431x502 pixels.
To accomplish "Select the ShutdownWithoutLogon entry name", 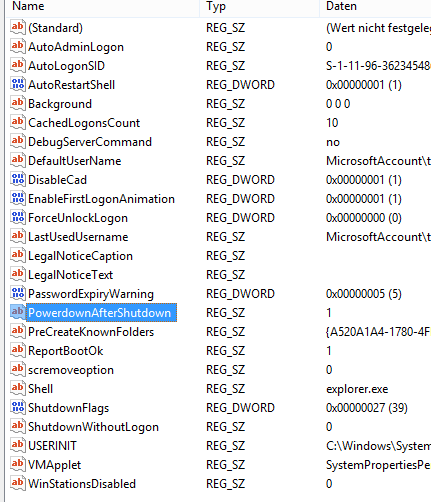I will pos(94,427).
